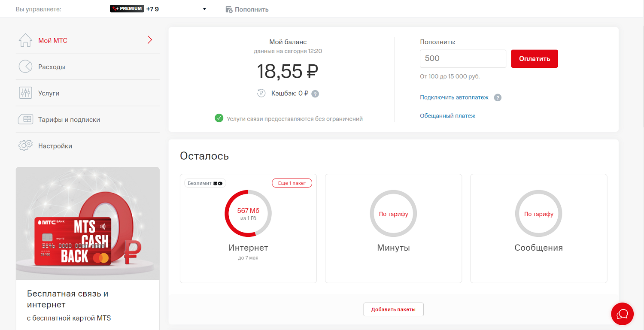This screenshot has height=330, width=644.
Task: Click the Бесплатная связь и интернет promo text
Action: coord(68,299)
